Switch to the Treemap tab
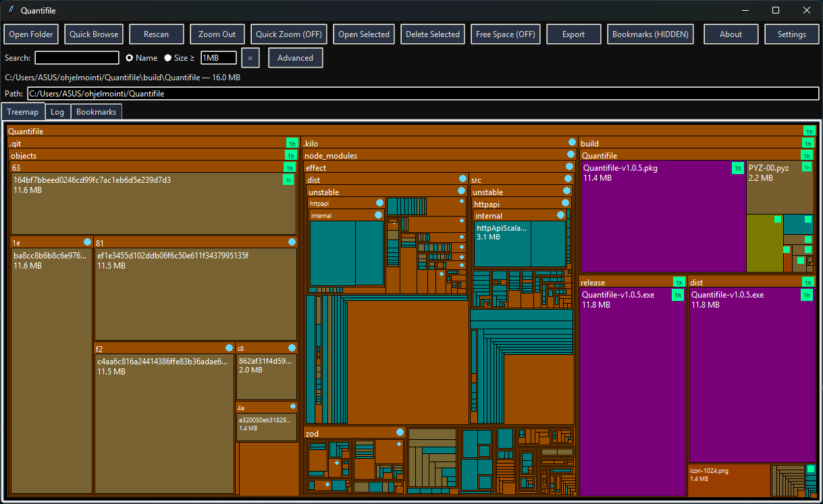 click(x=23, y=112)
